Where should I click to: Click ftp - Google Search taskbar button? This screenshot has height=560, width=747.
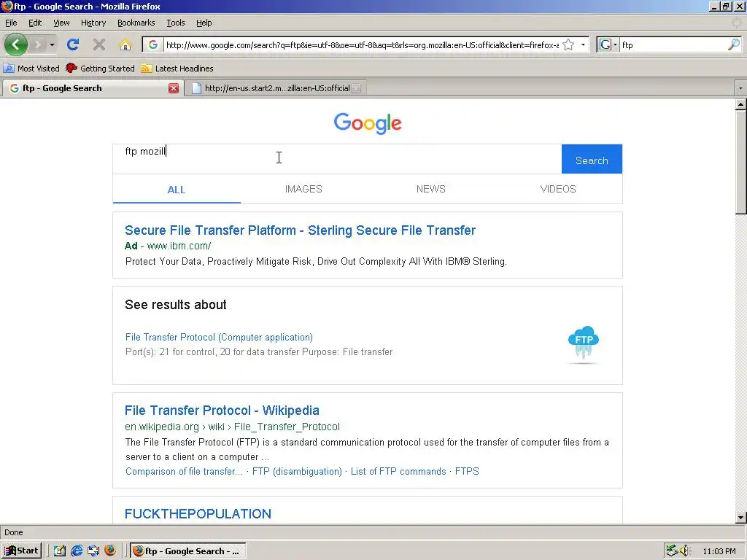187,551
